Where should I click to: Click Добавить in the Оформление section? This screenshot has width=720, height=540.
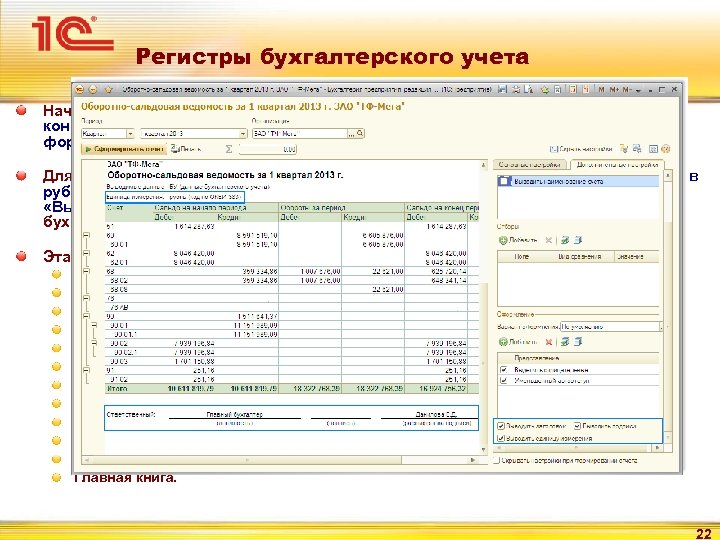[518, 342]
